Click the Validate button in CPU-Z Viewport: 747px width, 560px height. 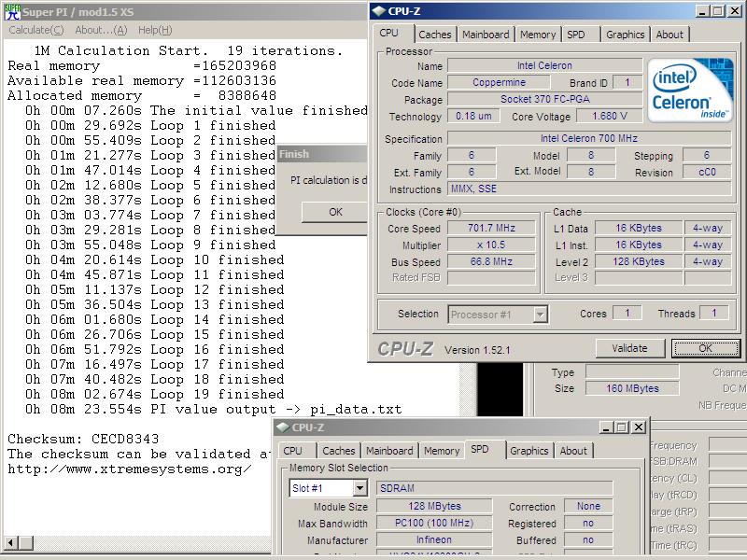pos(629,348)
